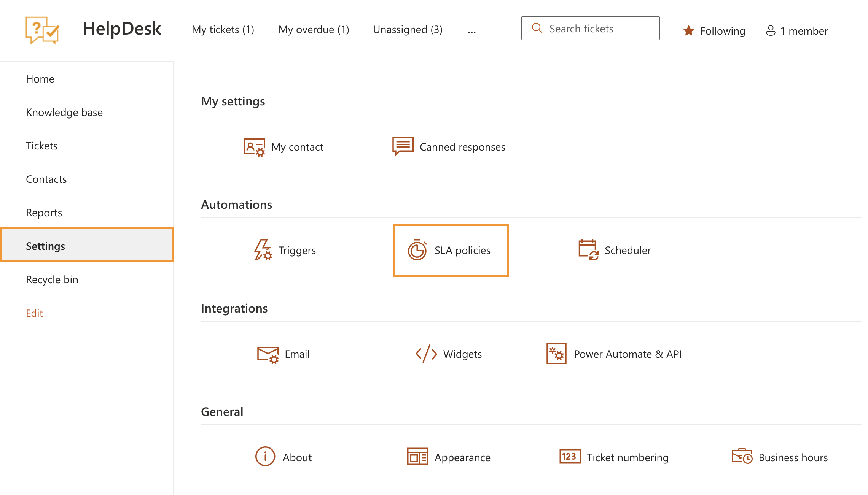
Task: Click the Search tickets field
Action: click(590, 28)
